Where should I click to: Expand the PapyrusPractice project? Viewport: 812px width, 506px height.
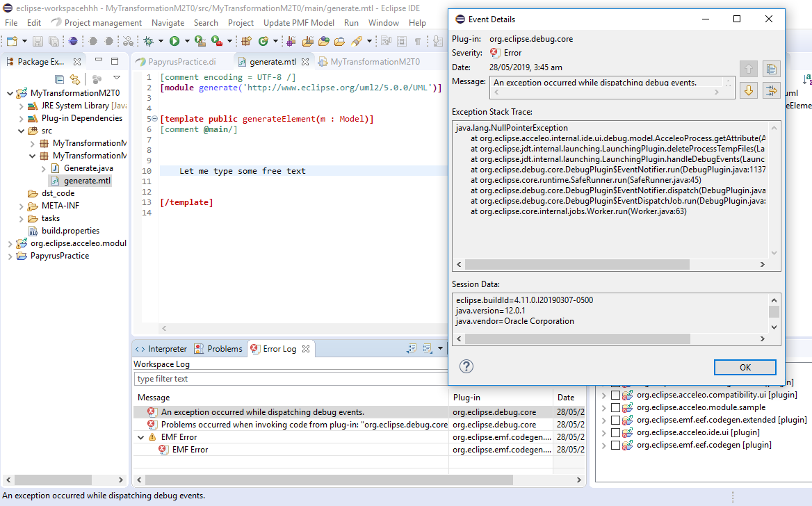tap(10, 256)
